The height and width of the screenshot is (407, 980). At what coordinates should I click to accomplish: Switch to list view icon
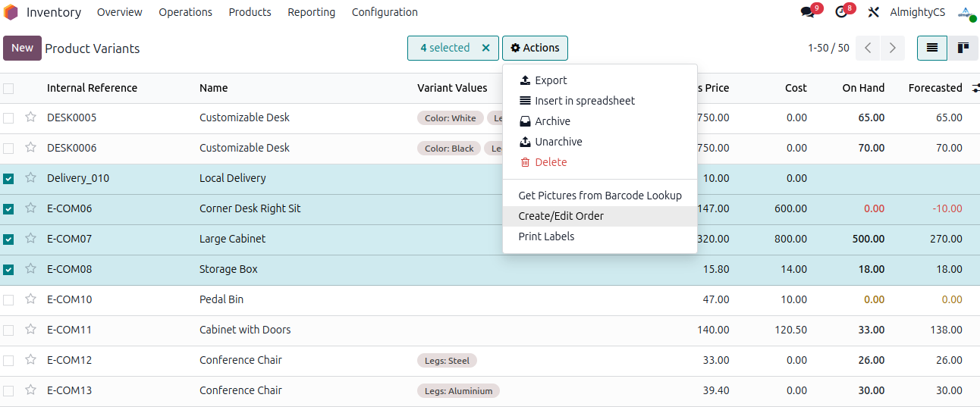(x=932, y=48)
